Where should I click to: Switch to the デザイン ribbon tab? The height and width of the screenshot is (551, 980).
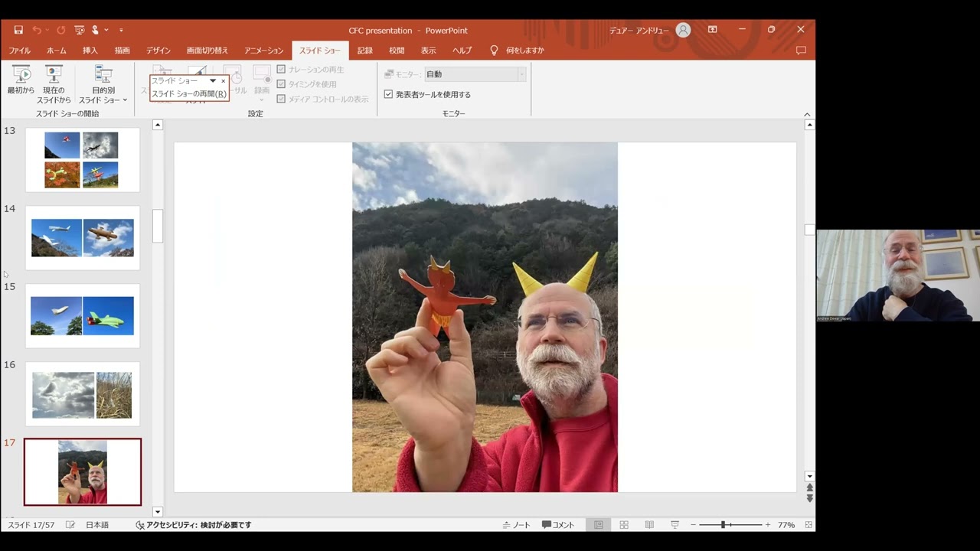tap(158, 51)
